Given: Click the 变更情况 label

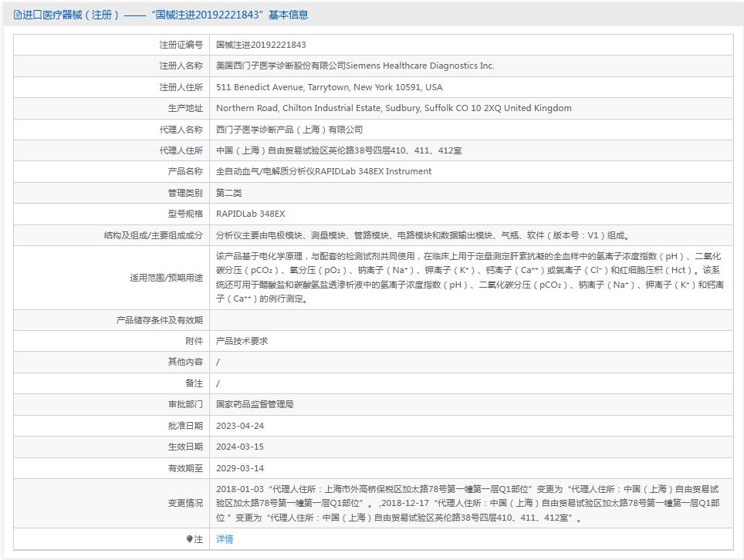Looking at the screenshot, I should (x=185, y=503).
